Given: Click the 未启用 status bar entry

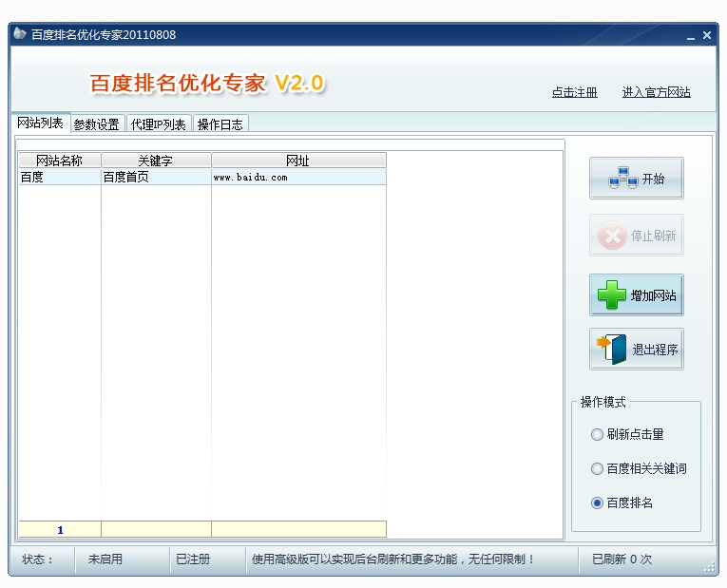Looking at the screenshot, I should 105,560.
